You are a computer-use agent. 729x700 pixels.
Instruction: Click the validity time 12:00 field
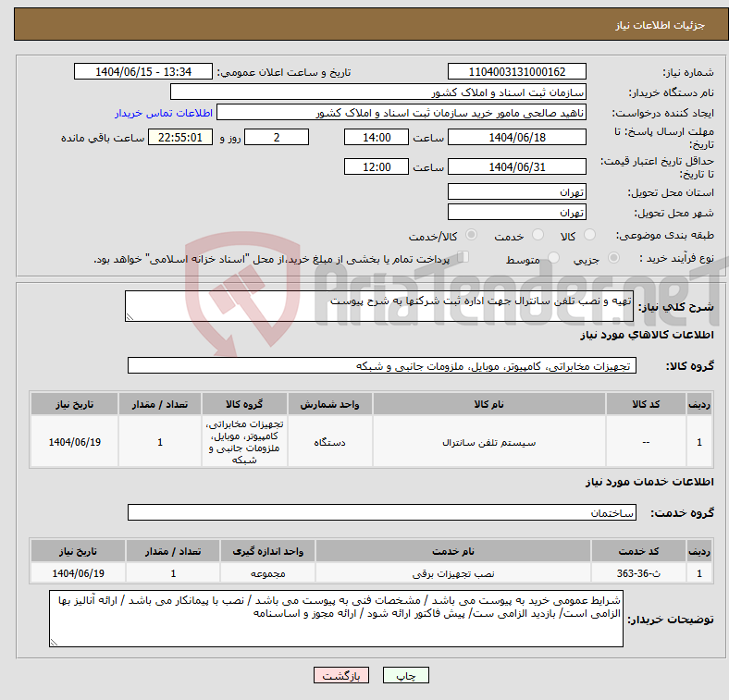point(377,166)
